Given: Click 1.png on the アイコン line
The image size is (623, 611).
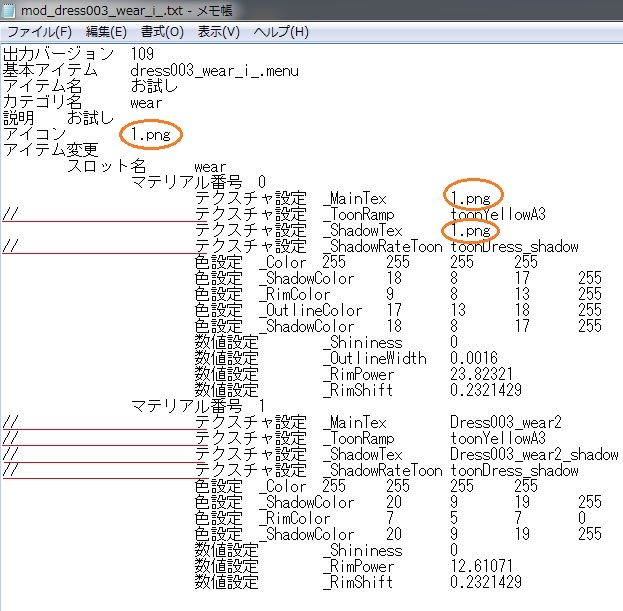Looking at the screenshot, I should coord(151,135).
